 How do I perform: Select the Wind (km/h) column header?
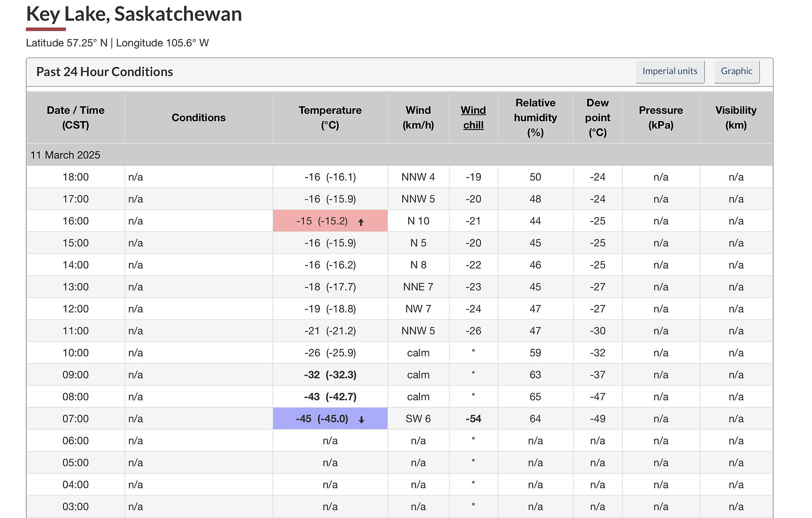pos(418,118)
